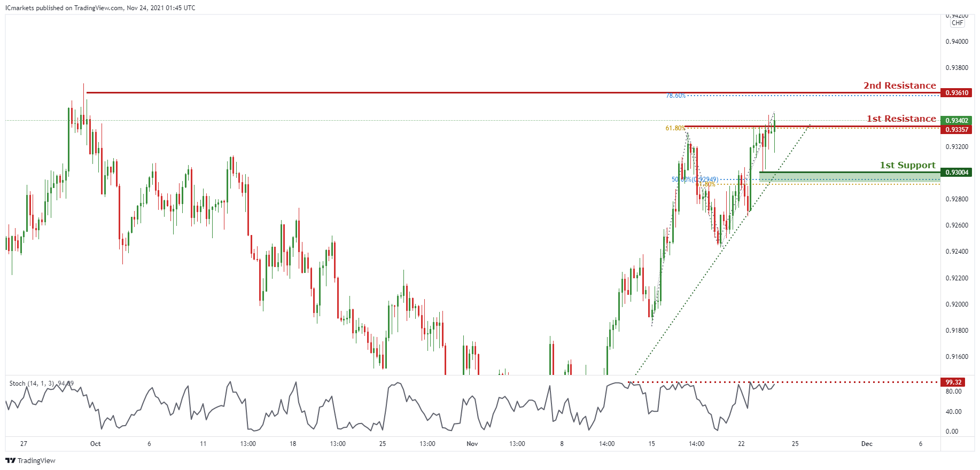Click the 0.93004 green support price tag
The width and height of the screenshot is (980, 470).
point(956,173)
